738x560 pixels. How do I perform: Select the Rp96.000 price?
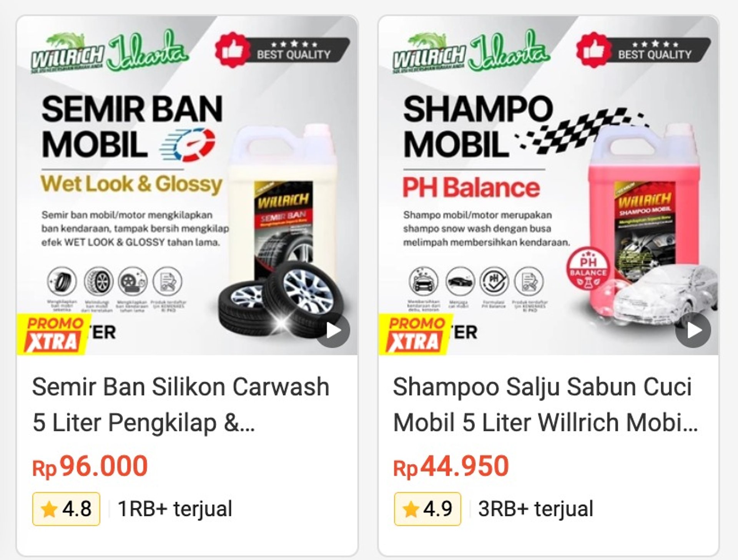tap(90, 466)
